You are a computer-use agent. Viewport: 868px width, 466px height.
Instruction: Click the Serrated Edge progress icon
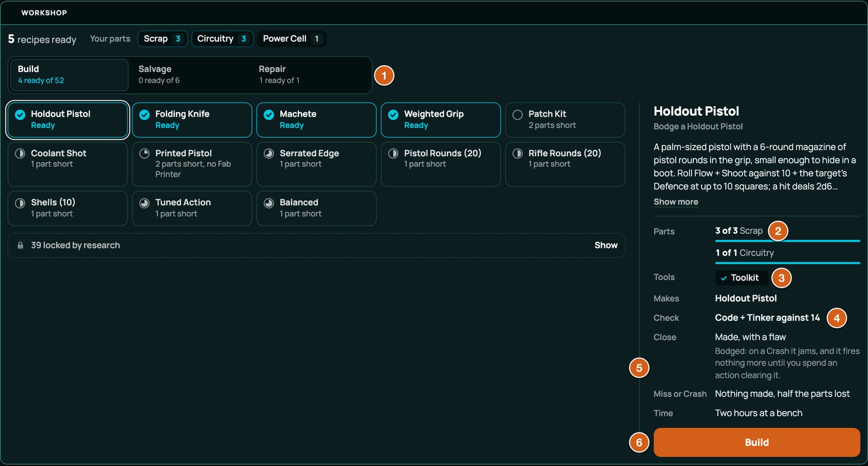[269, 154]
